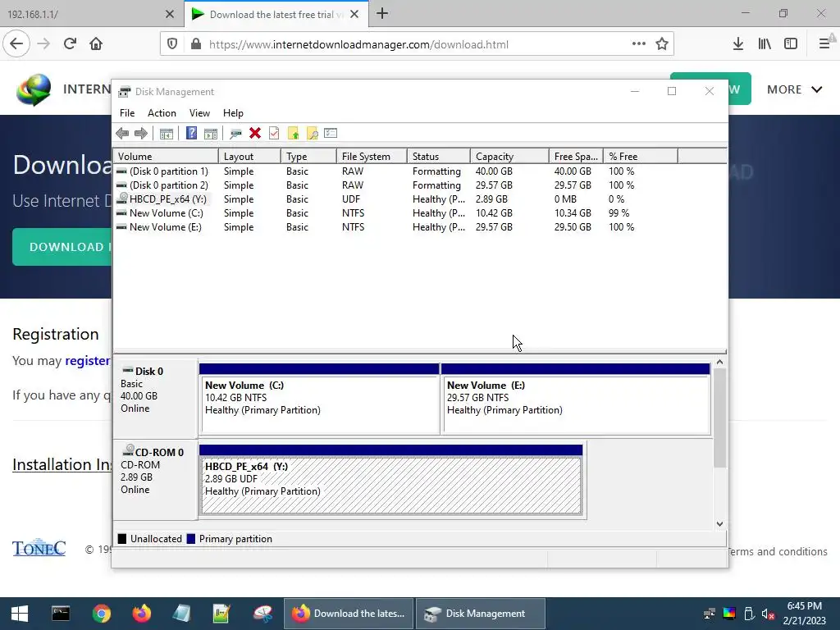Image resolution: width=840 pixels, height=630 pixels.
Task: Click the scroll up arrow in disk pane
Action: click(x=720, y=362)
